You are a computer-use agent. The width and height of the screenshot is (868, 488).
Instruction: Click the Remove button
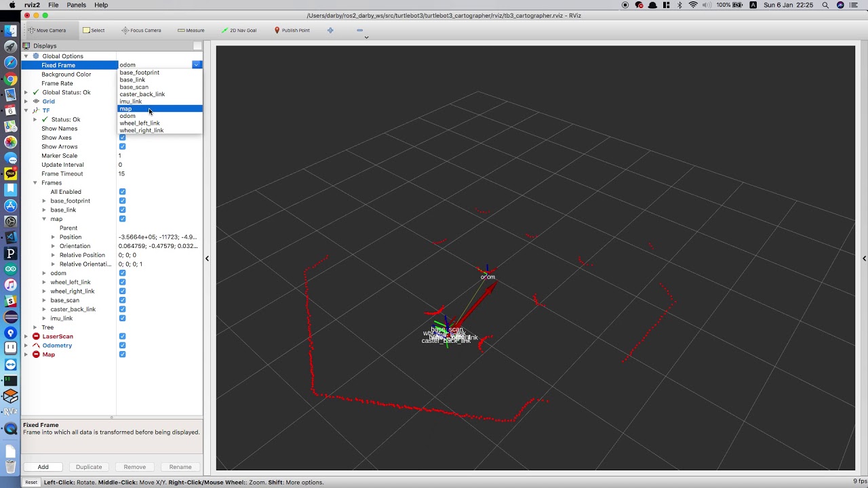click(134, 467)
